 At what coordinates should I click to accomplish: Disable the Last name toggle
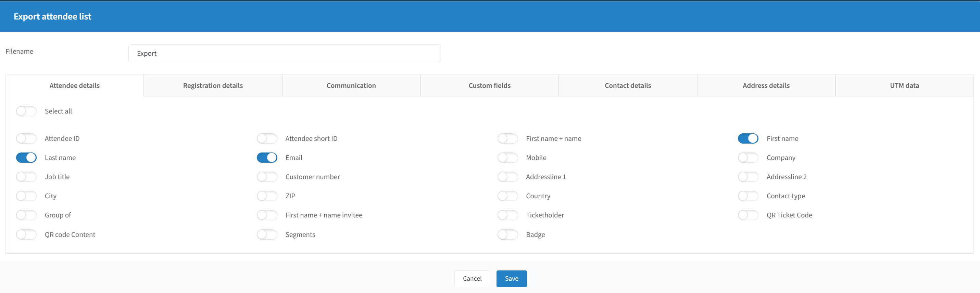pyautogui.click(x=26, y=157)
